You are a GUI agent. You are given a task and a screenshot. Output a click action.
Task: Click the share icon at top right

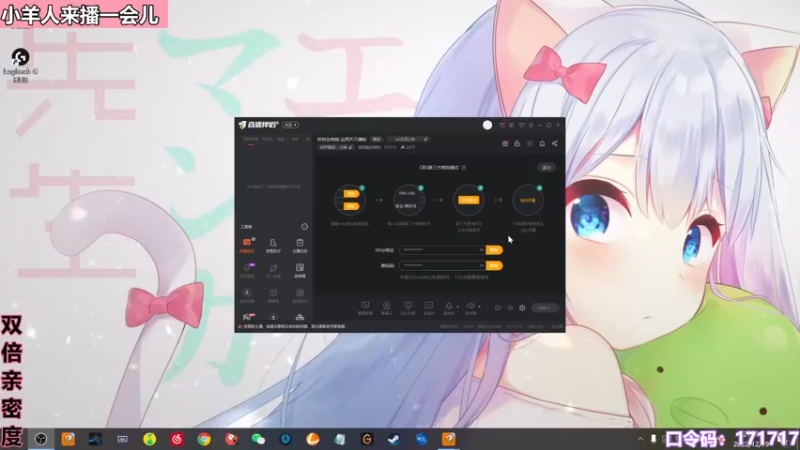[x=555, y=143]
